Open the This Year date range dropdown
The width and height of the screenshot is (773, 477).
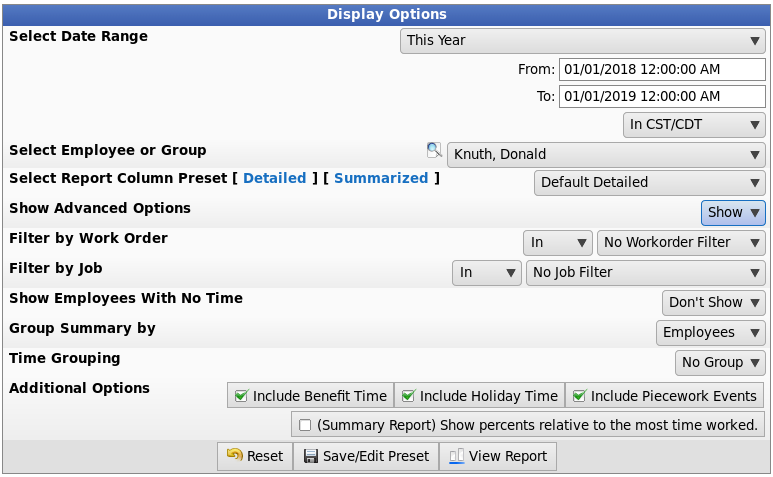[583, 40]
